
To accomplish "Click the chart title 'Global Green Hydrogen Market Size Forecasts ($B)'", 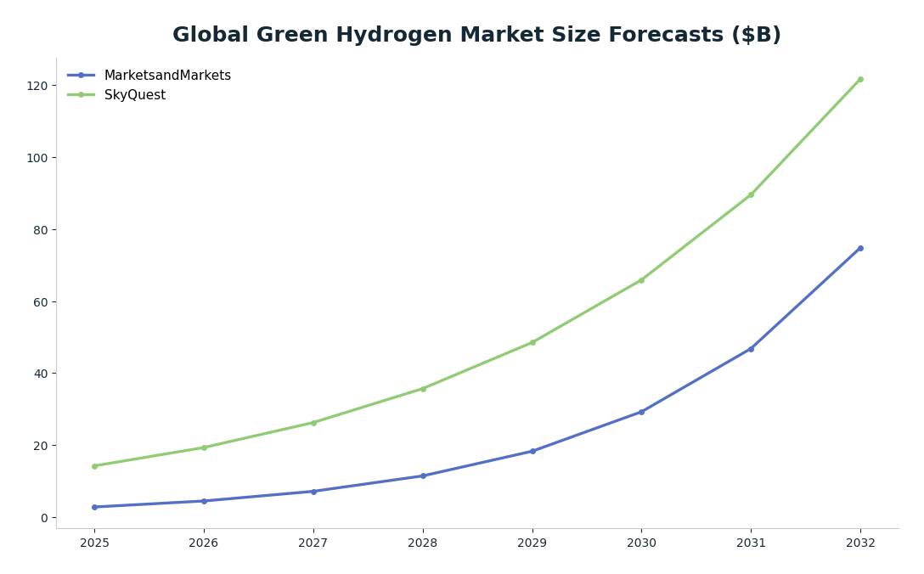I will (x=476, y=35).
